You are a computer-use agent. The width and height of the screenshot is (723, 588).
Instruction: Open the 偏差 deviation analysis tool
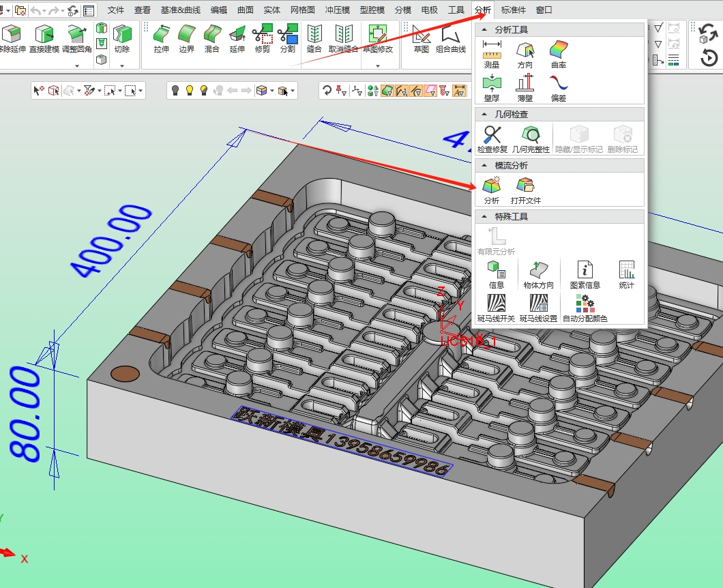[559, 87]
